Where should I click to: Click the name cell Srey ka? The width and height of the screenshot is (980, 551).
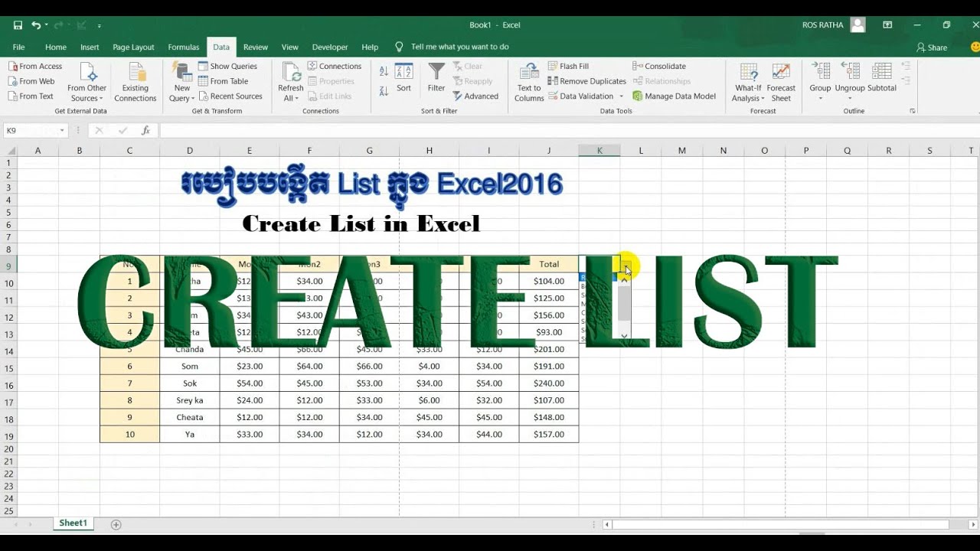(x=190, y=400)
